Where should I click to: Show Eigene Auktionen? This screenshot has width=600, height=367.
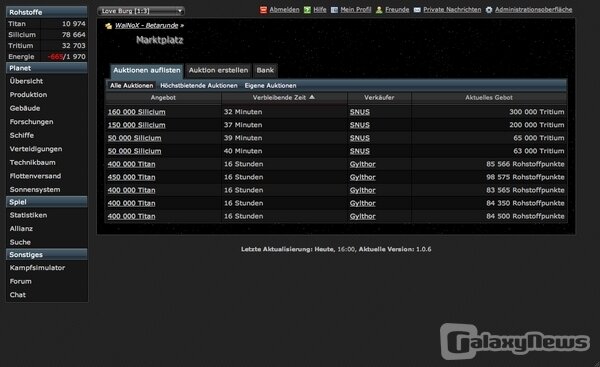coord(270,86)
